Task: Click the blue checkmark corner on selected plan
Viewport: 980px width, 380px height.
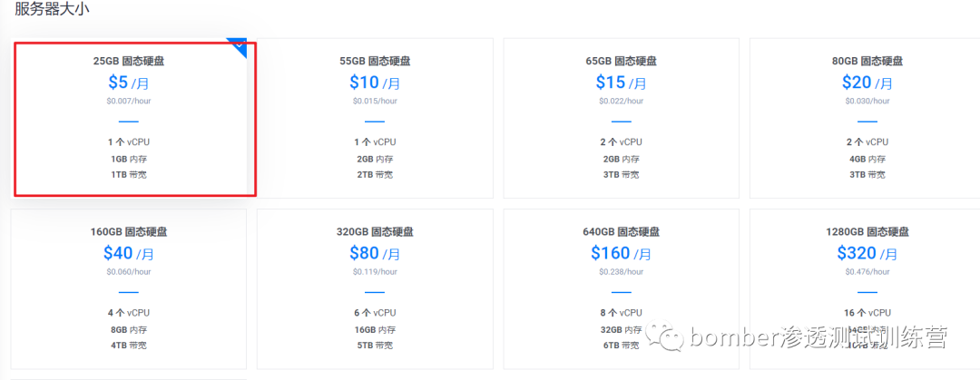Action: (240, 45)
